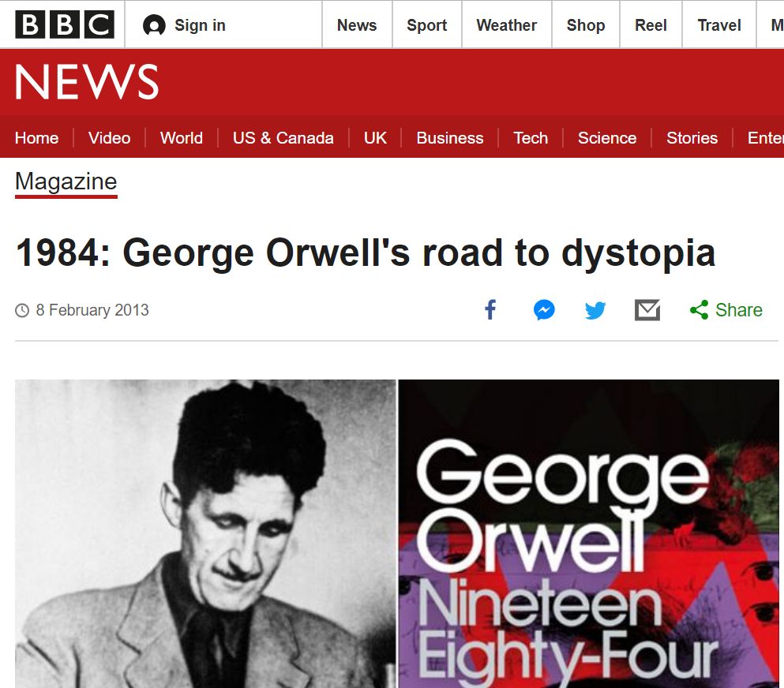Image resolution: width=784 pixels, height=688 pixels.
Task: Click the Sign in profile icon
Action: point(154,25)
